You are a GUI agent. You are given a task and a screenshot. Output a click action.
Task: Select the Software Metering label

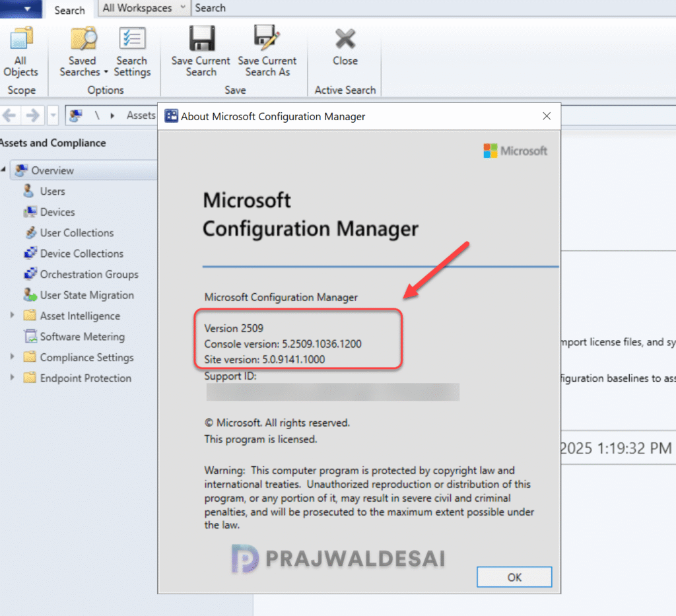coord(83,336)
